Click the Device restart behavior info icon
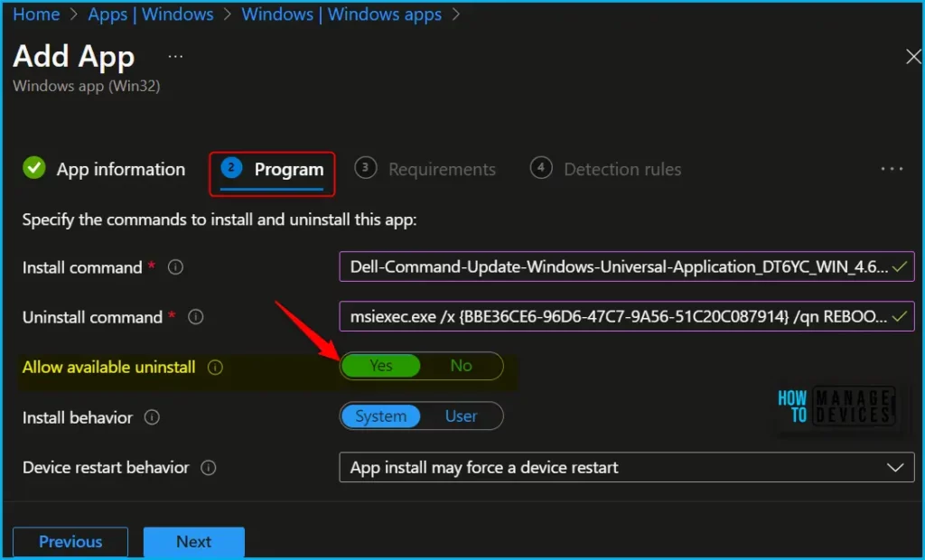 click(209, 468)
